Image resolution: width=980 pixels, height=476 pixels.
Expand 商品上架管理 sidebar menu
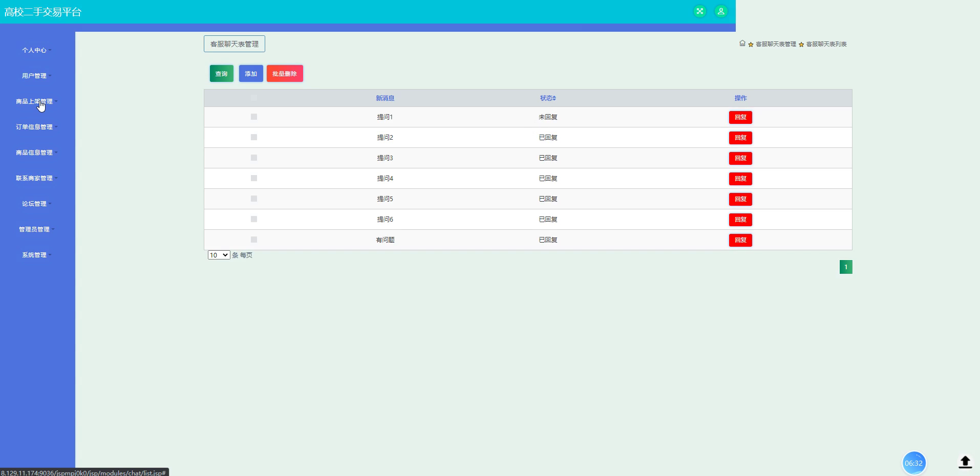coord(37,101)
